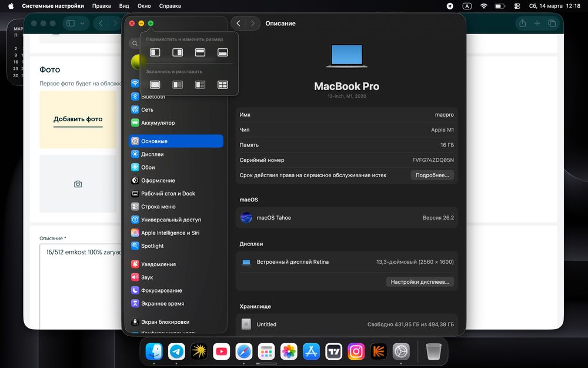The width and height of the screenshot is (588, 368).
Task: Launch TradingView from the Dock
Action: [333, 352]
